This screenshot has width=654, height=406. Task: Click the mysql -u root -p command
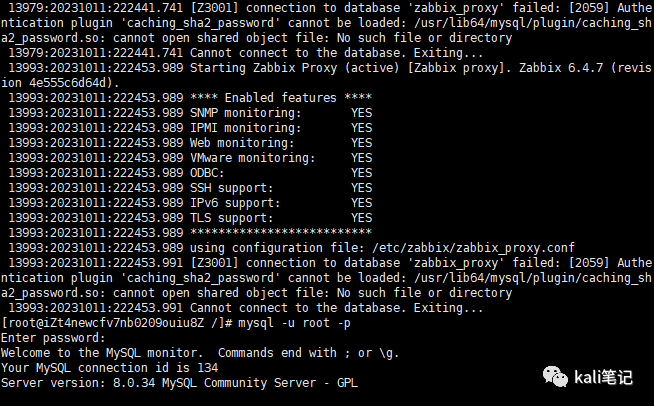pyautogui.click(x=294, y=323)
